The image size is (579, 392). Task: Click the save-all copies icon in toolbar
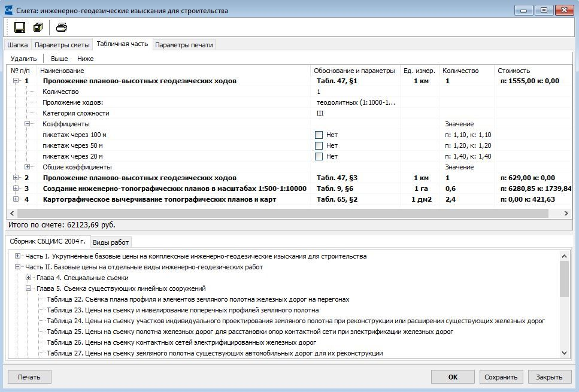coord(38,28)
